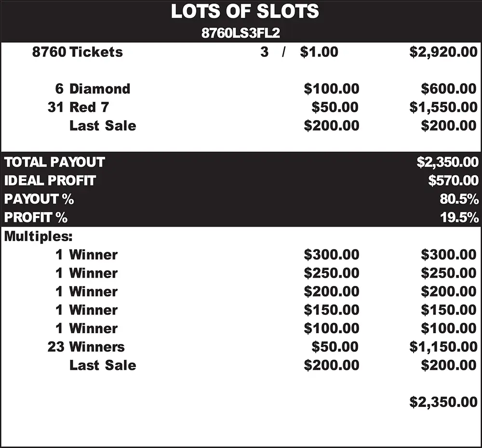Click the $600.00 Diamond total

[x=448, y=89]
